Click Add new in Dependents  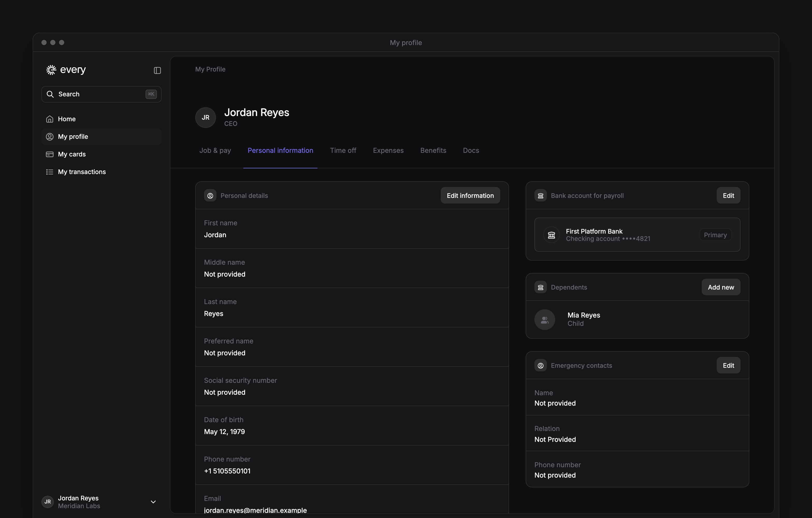tap(721, 287)
